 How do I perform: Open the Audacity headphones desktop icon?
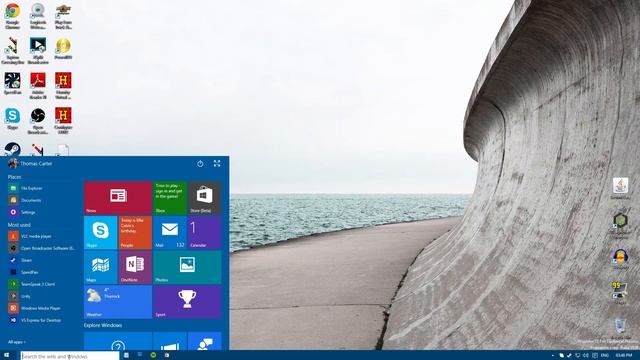point(620,259)
